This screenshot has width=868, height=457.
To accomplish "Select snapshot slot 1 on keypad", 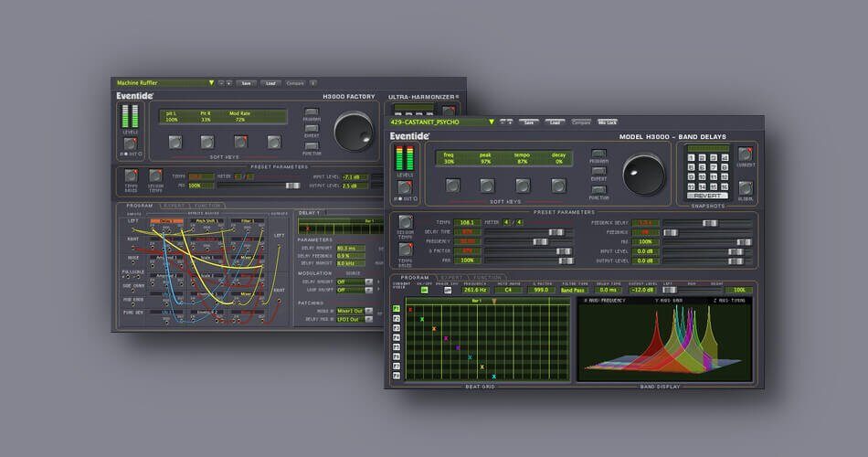I will pos(691,155).
